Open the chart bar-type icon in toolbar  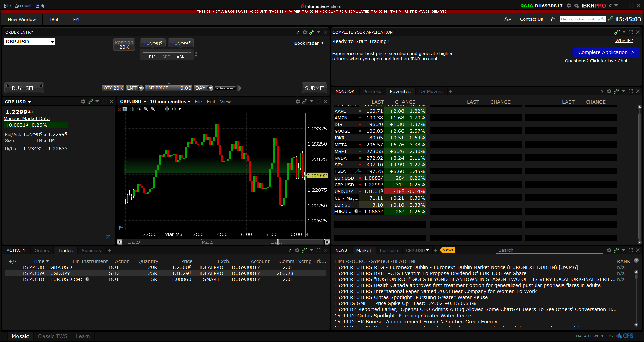pyautogui.click(x=132, y=109)
